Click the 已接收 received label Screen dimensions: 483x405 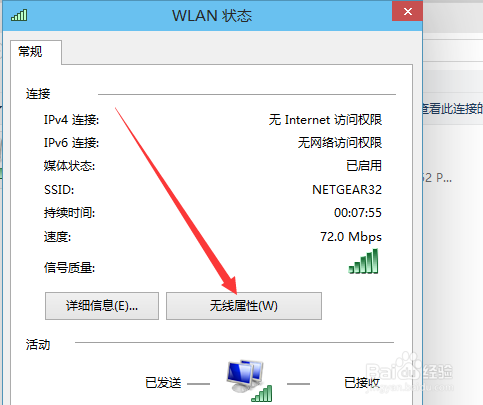[x=362, y=383]
